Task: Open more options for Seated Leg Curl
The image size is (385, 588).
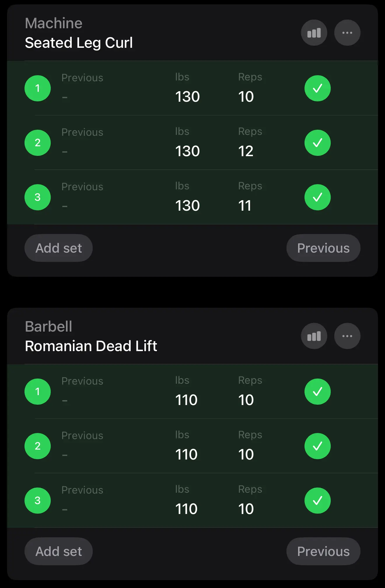Action: 347,33
